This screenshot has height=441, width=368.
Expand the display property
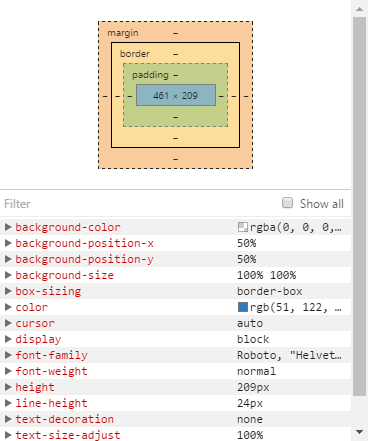[x=8, y=339]
